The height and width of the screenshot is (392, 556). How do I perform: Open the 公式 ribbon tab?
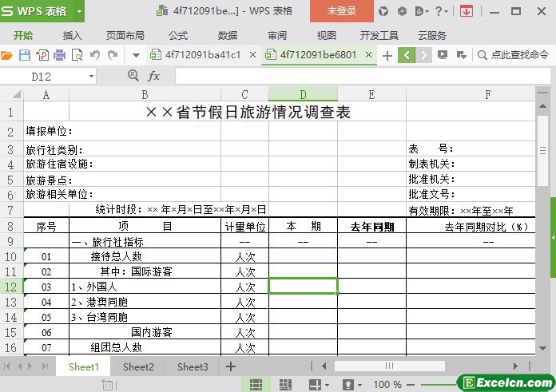click(x=178, y=35)
